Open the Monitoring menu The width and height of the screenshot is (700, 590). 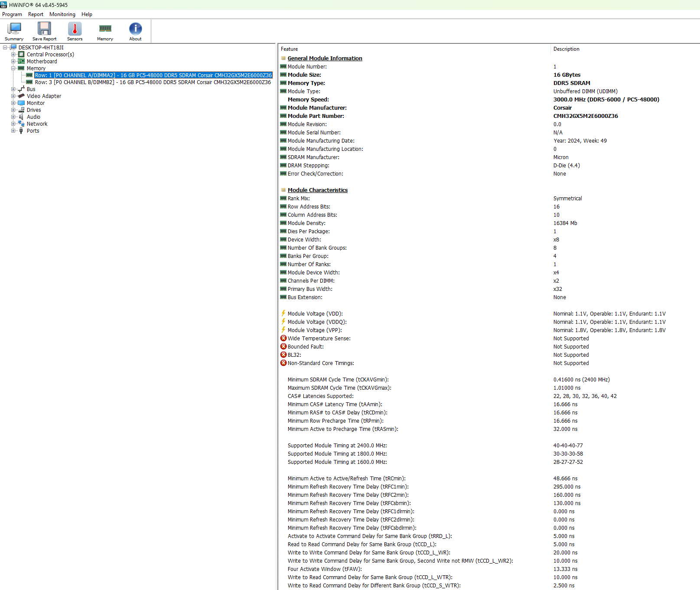(62, 14)
